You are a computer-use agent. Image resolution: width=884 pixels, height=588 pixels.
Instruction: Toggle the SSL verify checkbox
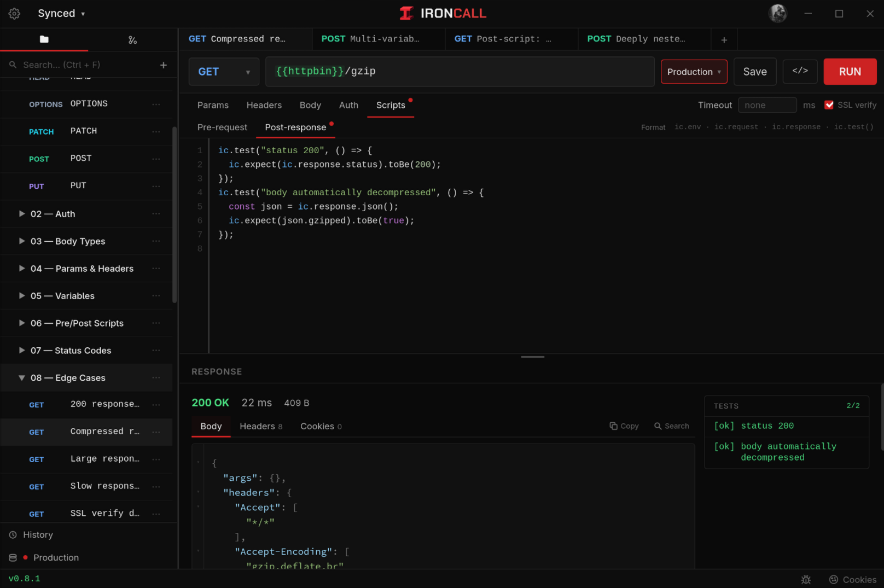coord(829,105)
